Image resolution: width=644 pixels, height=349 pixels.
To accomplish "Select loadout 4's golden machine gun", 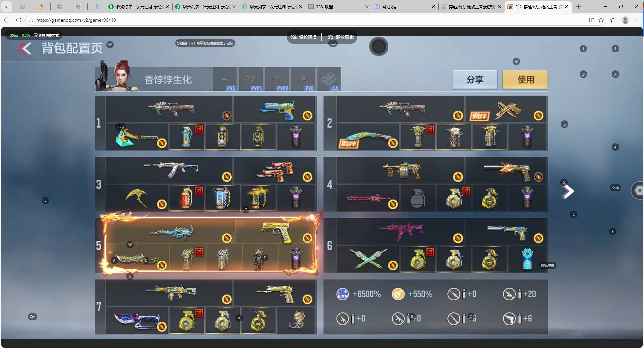I will 402,170.
